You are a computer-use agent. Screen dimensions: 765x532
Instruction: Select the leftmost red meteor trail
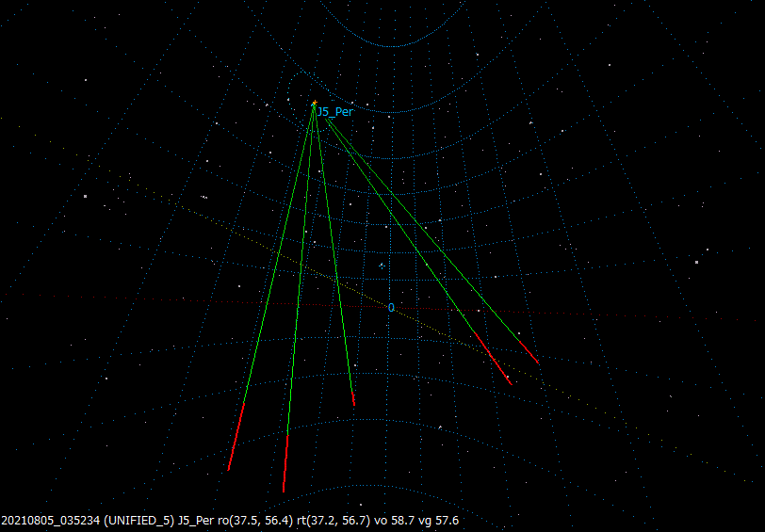(x=236, y=437)
